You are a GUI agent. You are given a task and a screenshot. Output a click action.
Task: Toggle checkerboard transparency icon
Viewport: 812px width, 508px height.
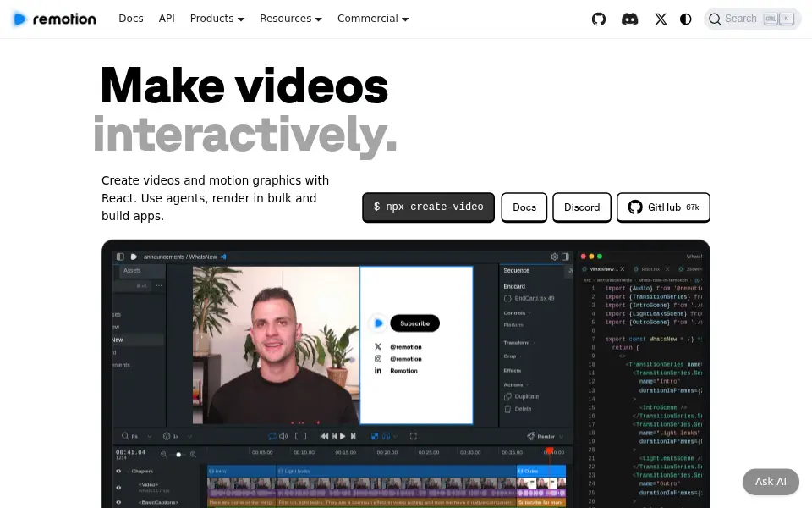coord(375,437)
